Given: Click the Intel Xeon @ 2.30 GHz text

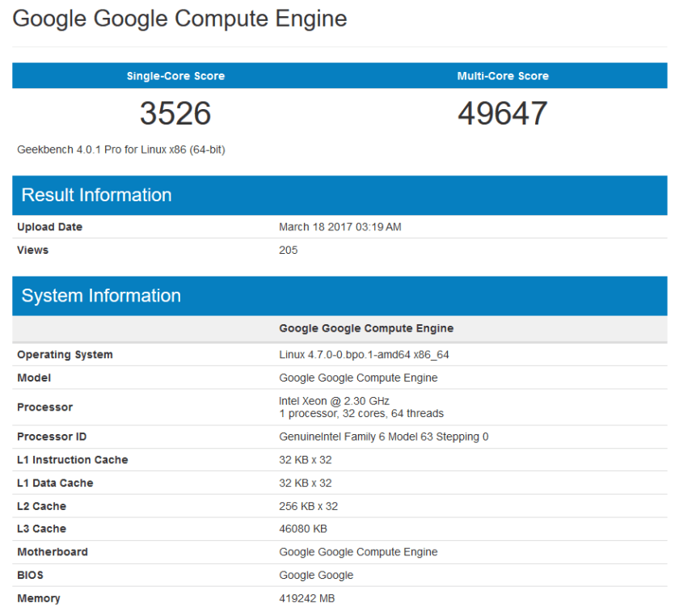Looking at the screenshot, I should 334,401.
